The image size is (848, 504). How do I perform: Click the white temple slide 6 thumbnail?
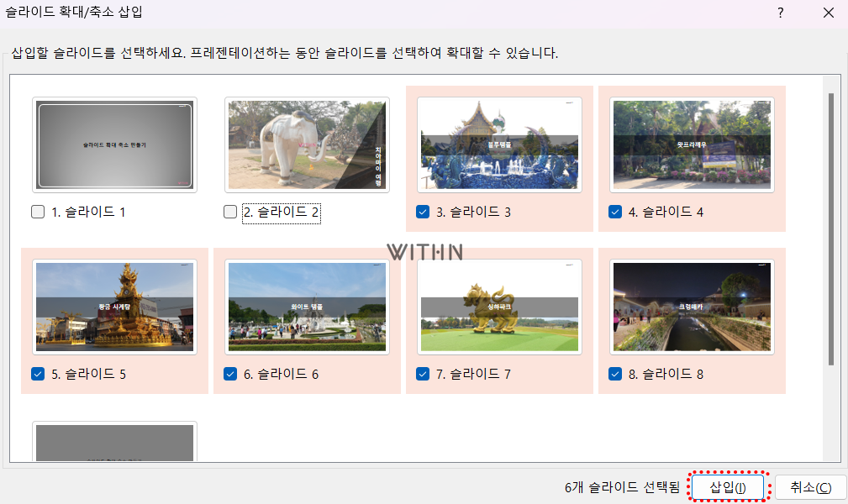308,307
